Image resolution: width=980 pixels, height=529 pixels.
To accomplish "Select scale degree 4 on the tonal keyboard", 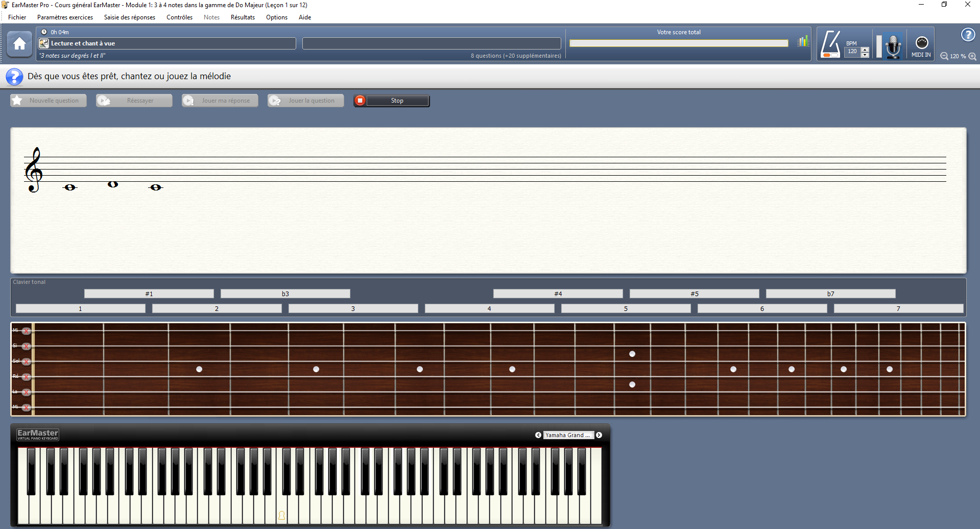I will tap(490, 308).
